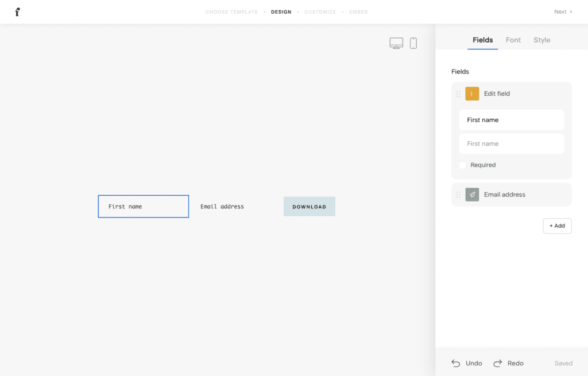The height and width of the screenshot is (376, 588).
Task: Click the Undo arrow icon
Action: tap(456, 363)
